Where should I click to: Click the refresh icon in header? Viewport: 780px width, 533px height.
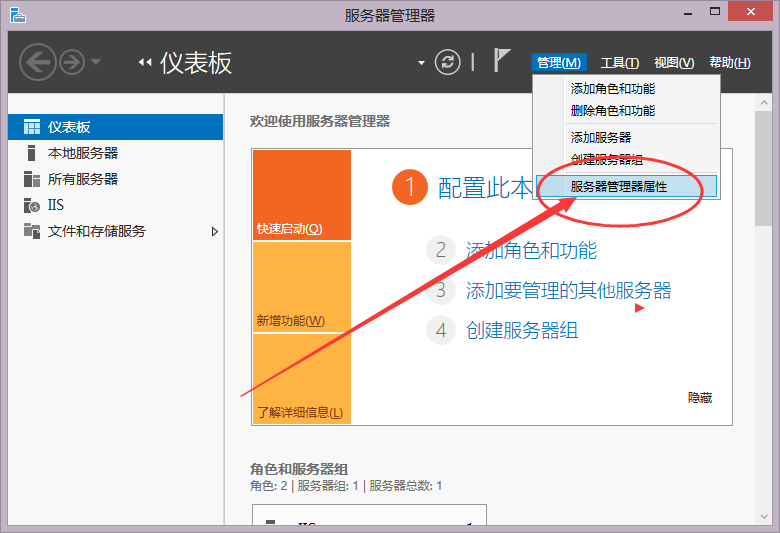coord(447,62)
